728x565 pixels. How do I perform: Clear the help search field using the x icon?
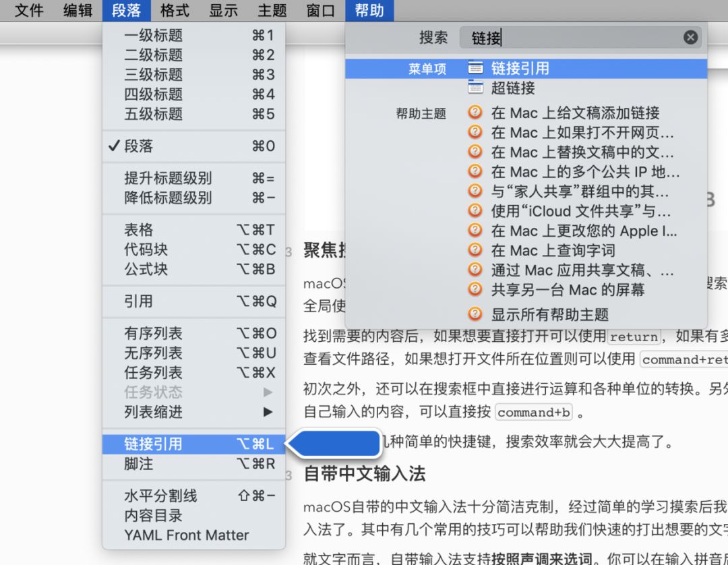(x=690, y=37)
